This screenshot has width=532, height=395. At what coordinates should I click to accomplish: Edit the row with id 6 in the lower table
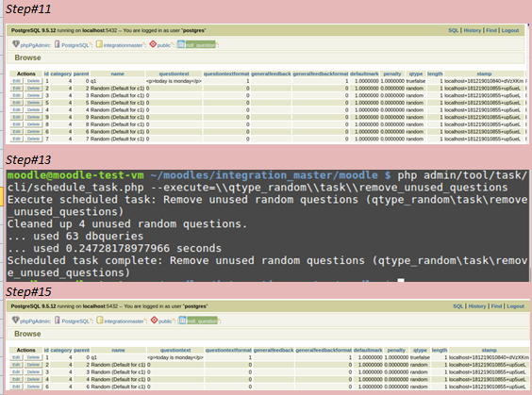coord(16,387)
